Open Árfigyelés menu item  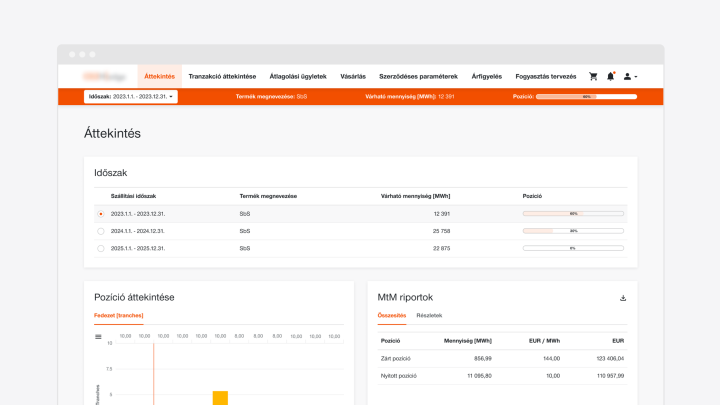pos(487,77)
